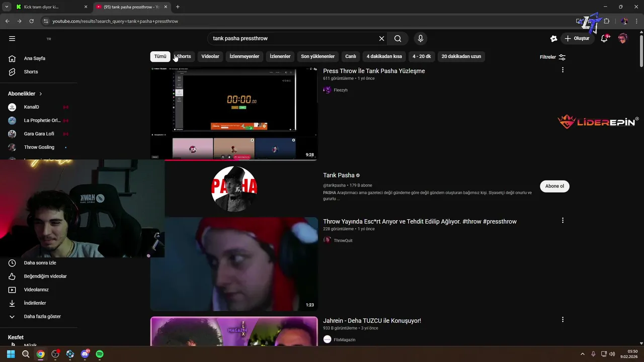Open Press Throw İle Tarık Pasha Yüzleşme thumbnail
644x362 pixels.
click(x=234, y=114)
